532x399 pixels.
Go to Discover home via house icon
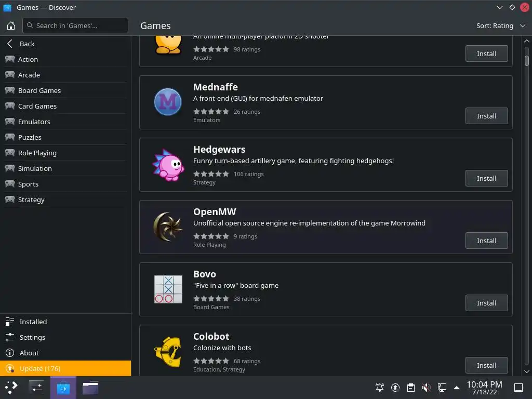pos(11,26)
